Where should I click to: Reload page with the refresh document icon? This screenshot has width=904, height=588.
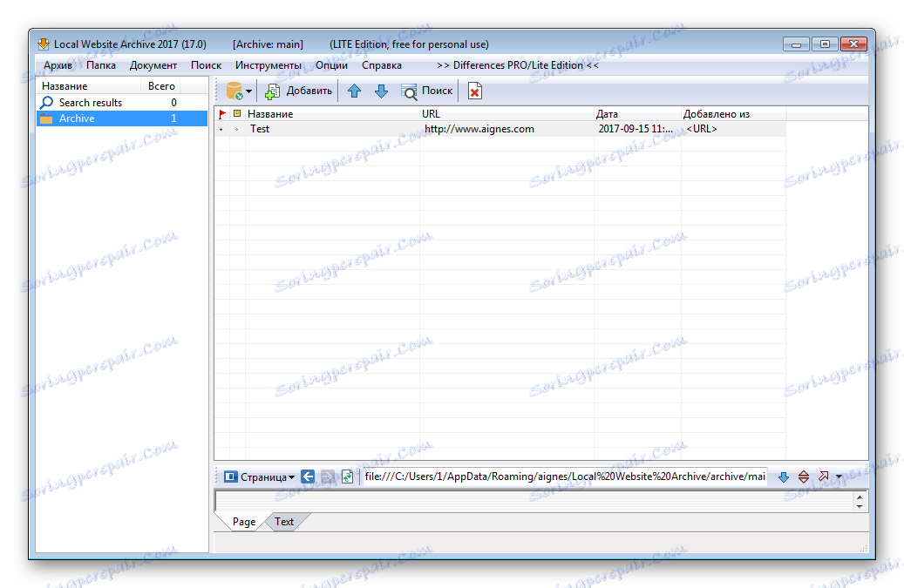click(x=347, y=476)
